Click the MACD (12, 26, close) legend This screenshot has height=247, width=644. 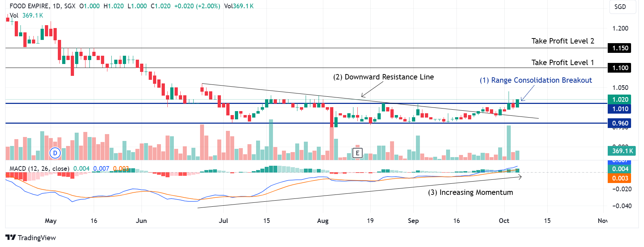click(x=40, y=169)
